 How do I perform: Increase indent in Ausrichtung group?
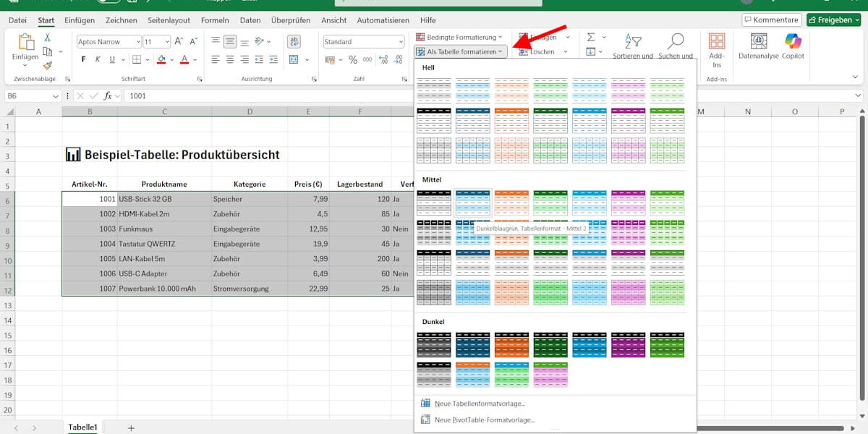[274, 59]
